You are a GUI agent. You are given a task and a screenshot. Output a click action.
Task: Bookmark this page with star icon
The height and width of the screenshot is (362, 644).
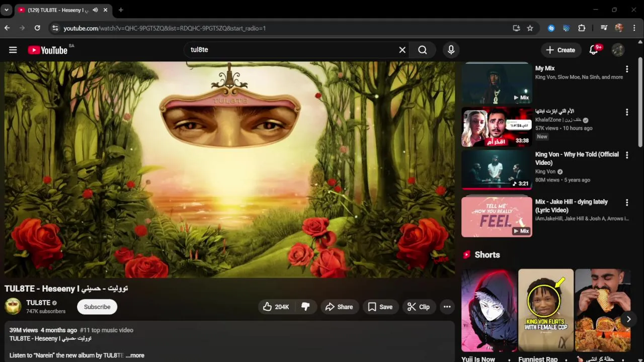(x=530, y=28)
